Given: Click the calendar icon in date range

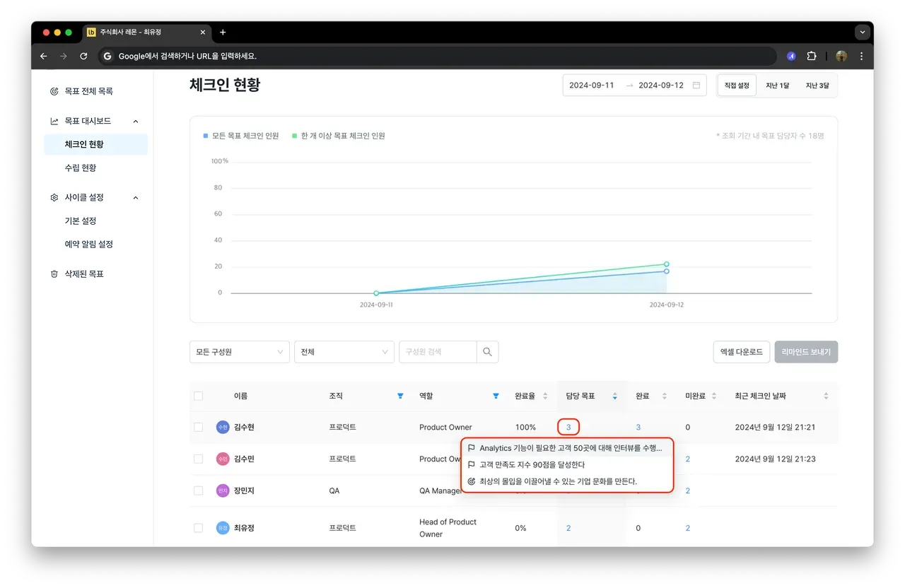Looking at the screenshot, I should pyautogui.click(x=696, y=86).
